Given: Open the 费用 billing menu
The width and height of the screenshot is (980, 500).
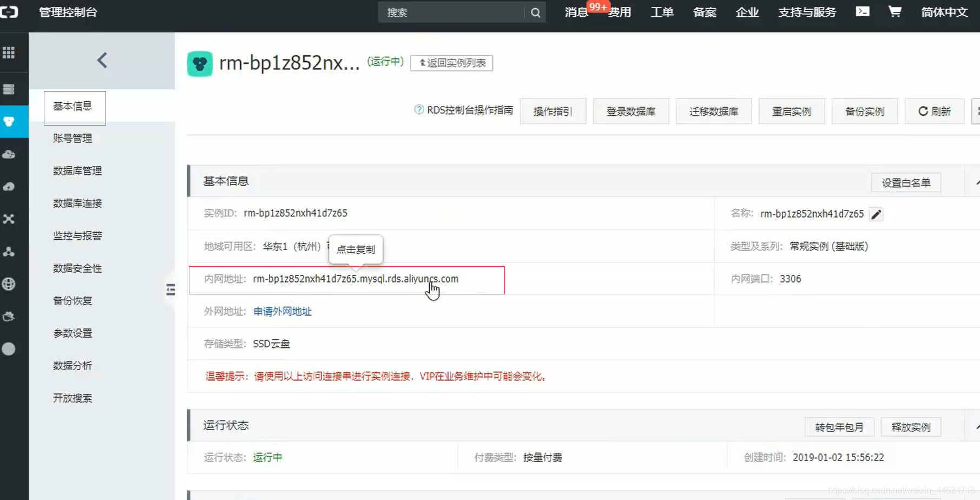Looking at the screenshot, I should point(619,12).
